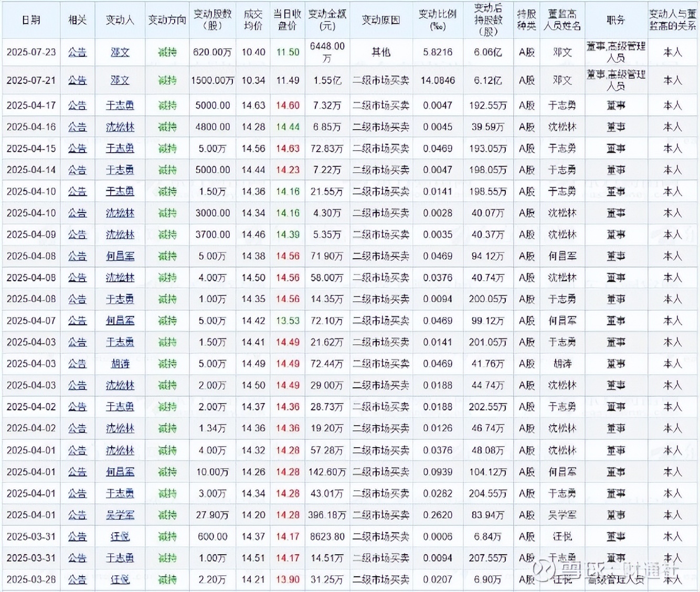Open 于志勇's profile link in 2025-04-17 row
700x592 pixels.
[x=119, y=105]
